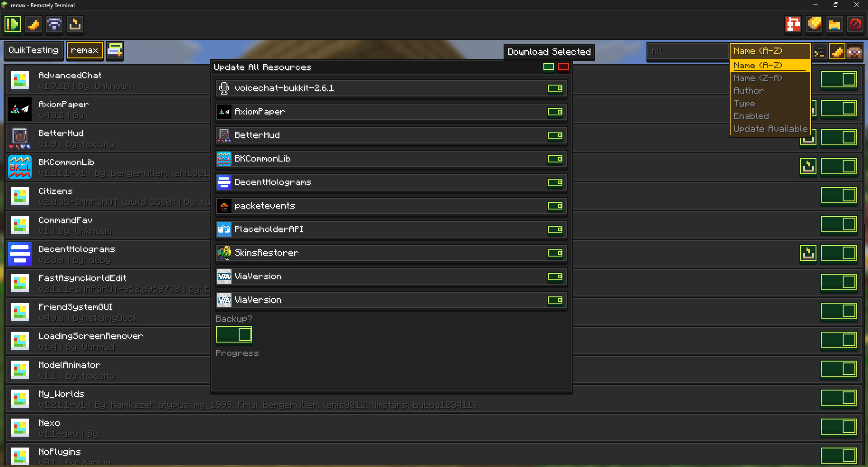Open the FastAsyncWorldEdit plugin entry

click(x=433, y=283)
